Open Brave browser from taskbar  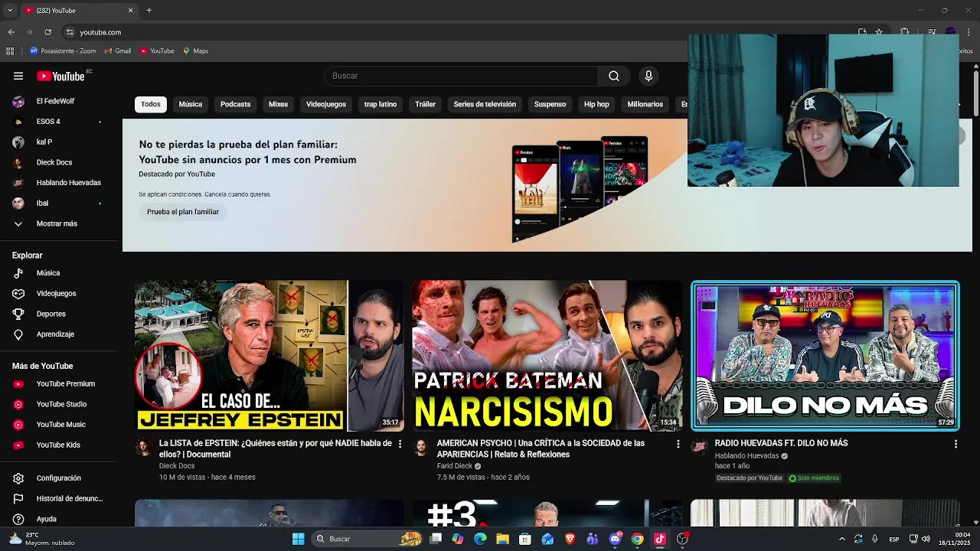pos(570,539)
